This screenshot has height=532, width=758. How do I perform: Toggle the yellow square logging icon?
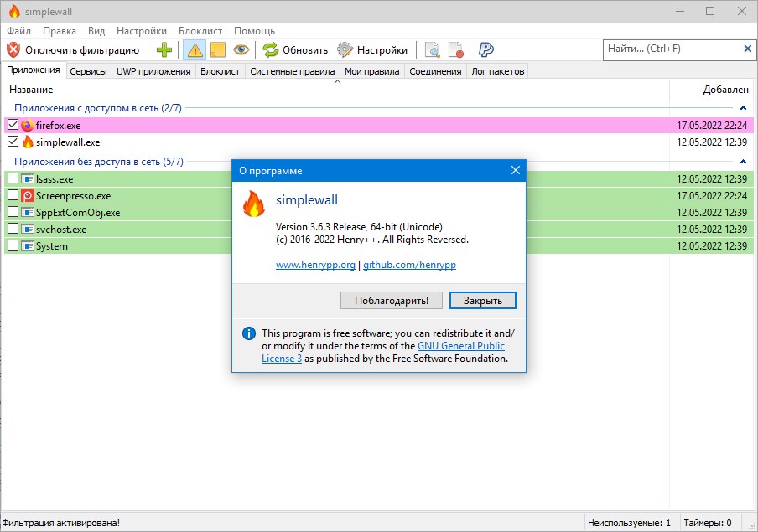click(217, 49)
